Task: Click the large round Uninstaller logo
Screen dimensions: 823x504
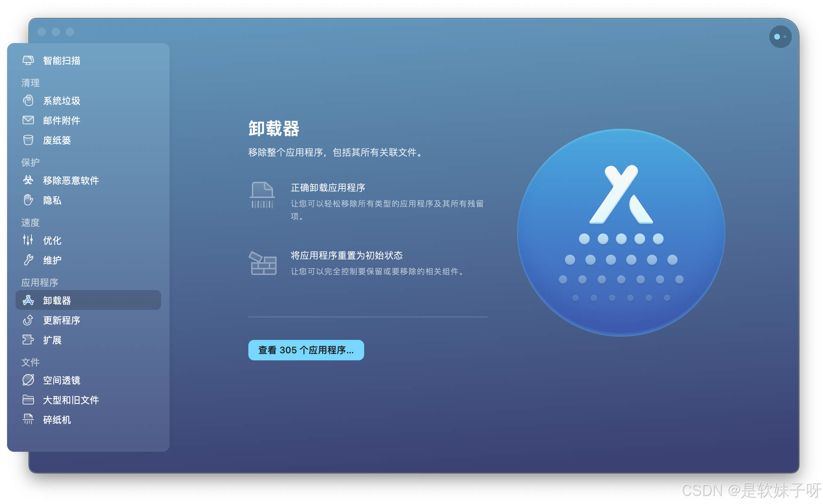Action: pos(621,233)
